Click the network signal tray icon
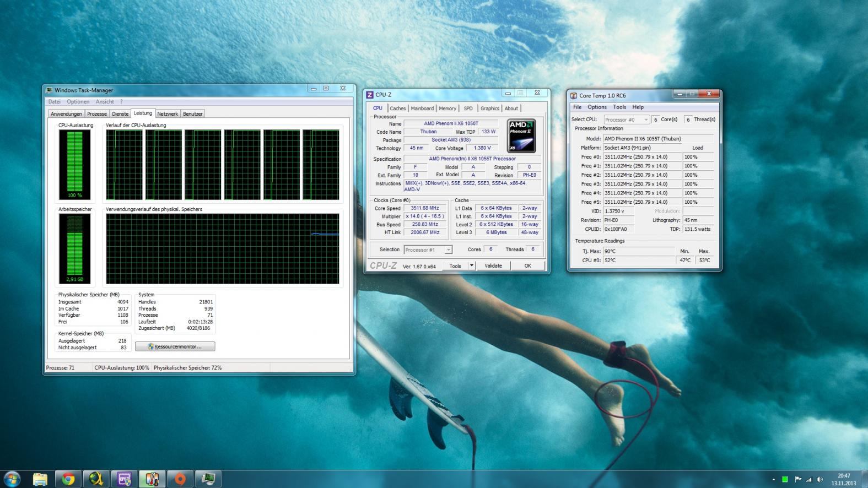 809,479
